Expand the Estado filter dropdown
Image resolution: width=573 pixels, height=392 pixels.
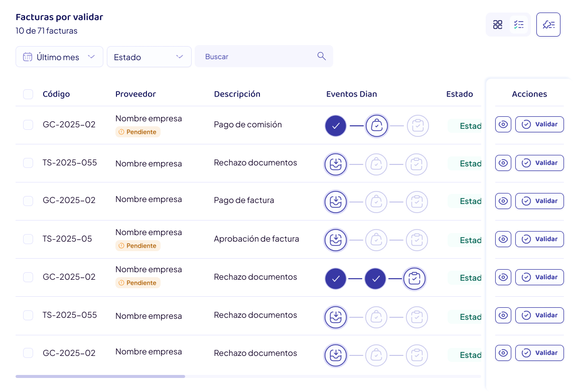[149, 57]
